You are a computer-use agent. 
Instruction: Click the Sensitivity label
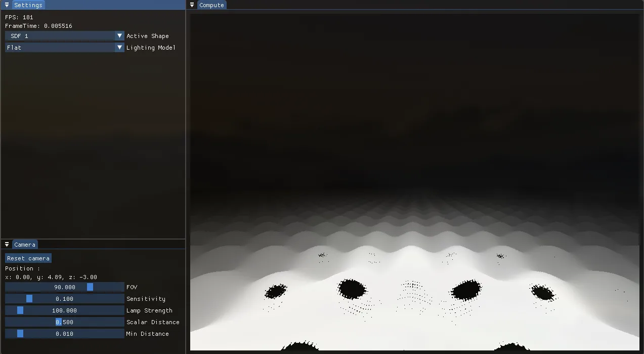[x=146, y=299]
